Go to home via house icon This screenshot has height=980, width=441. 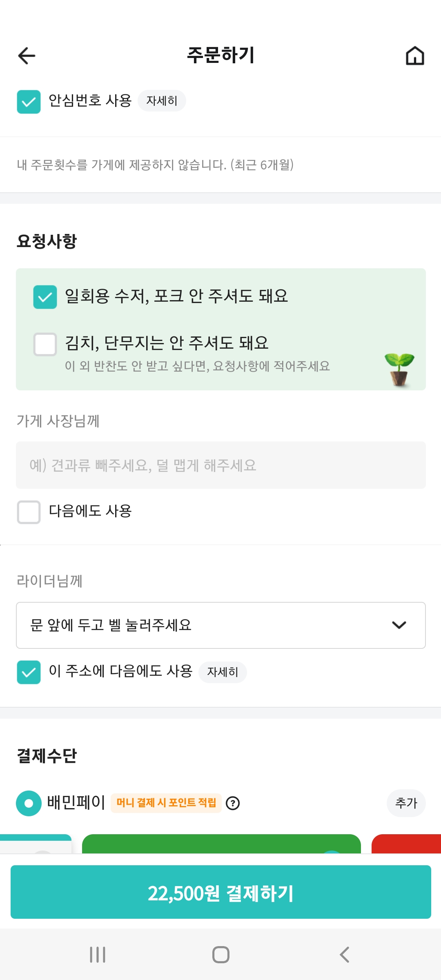coord(415,56)
